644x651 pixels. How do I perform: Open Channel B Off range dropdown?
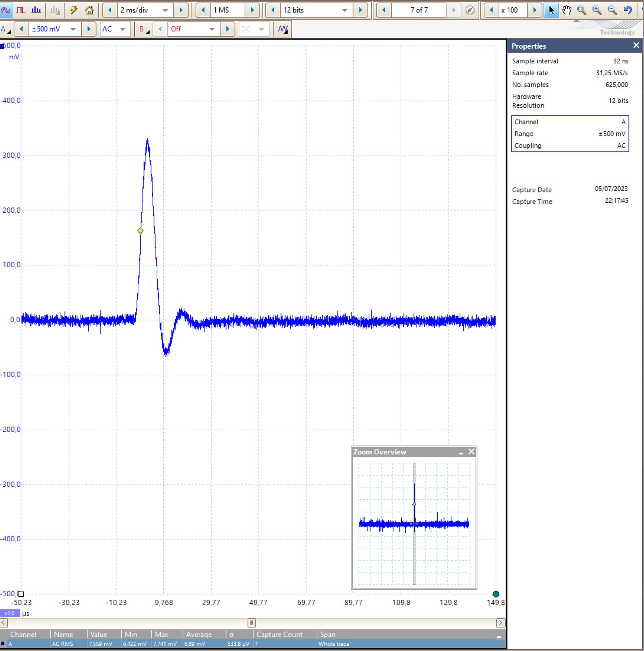coord(212,29)
